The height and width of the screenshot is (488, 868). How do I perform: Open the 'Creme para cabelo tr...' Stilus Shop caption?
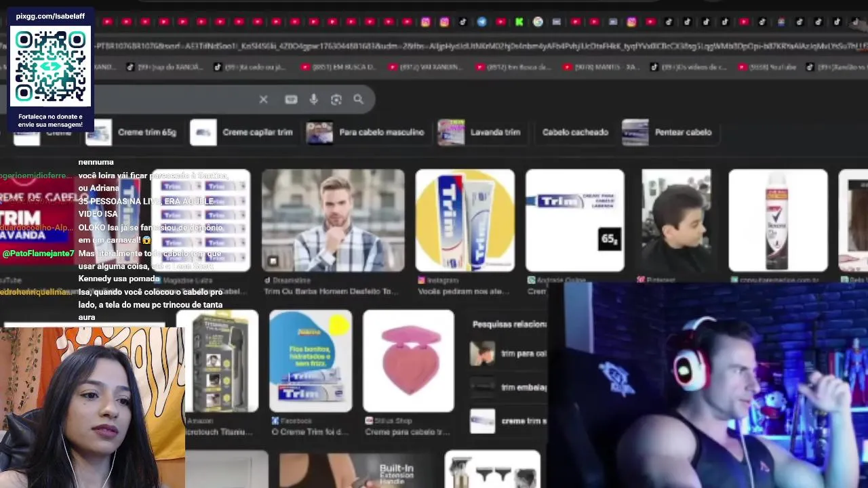point(407,432)
